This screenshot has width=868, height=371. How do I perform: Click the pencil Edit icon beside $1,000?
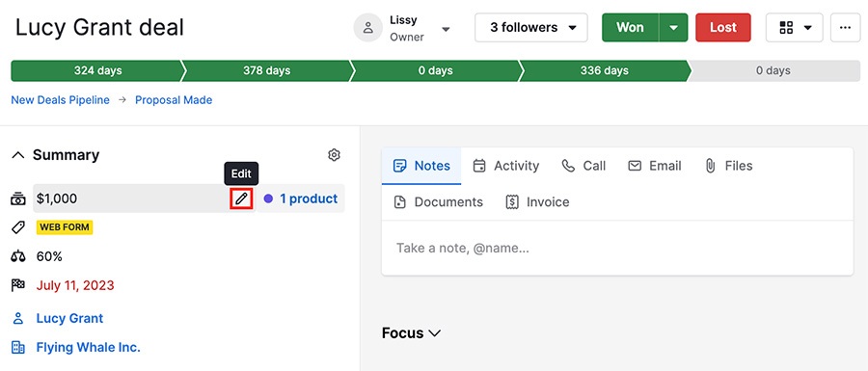coord(241,199)
